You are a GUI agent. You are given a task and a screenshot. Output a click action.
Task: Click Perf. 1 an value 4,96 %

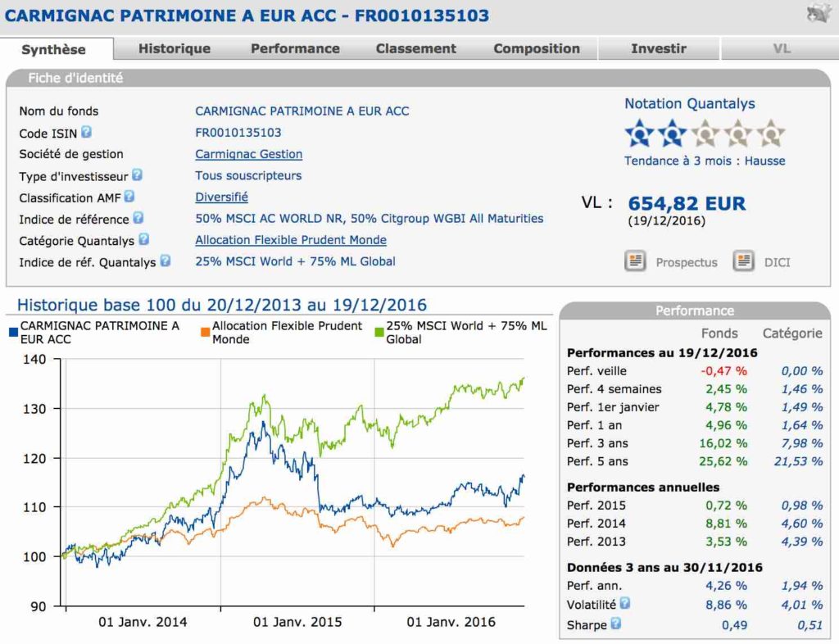point(726,425)
